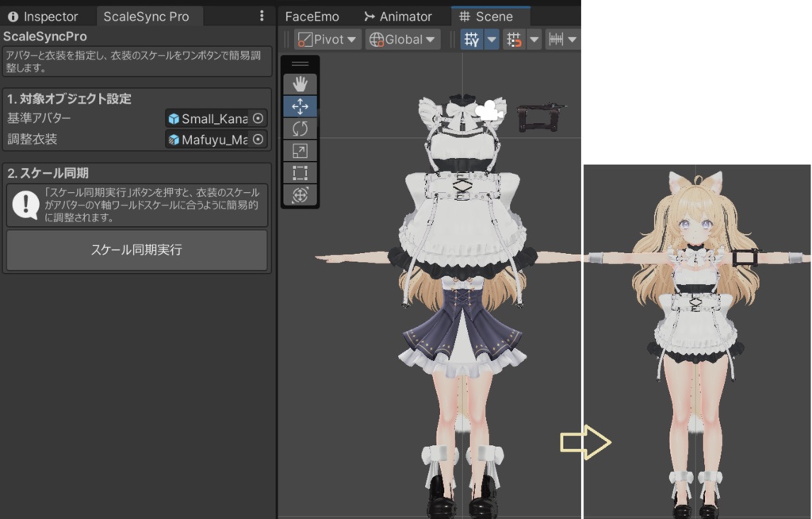Select the Move tool

pyautogui.click(x=300, y=106)
